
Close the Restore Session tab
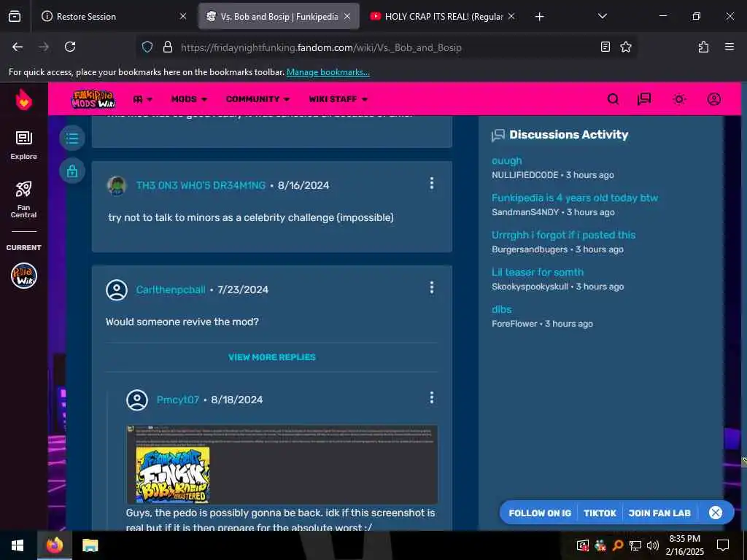183,16
